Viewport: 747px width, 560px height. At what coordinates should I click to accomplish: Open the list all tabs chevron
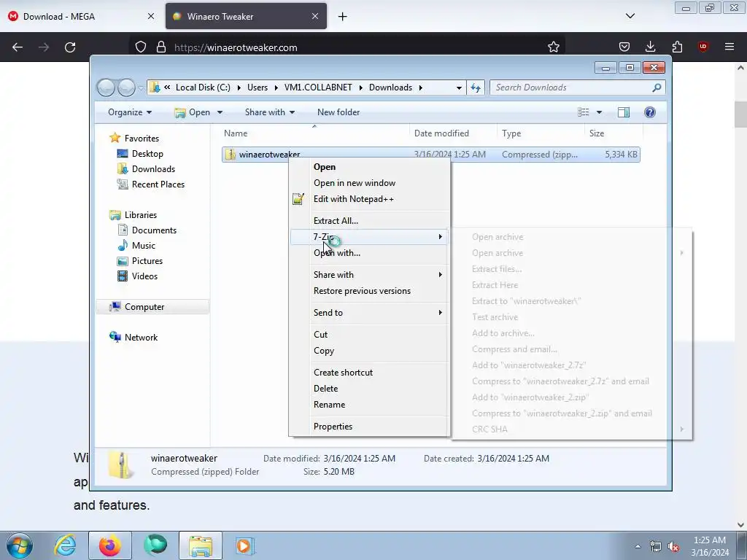[630, 16]
